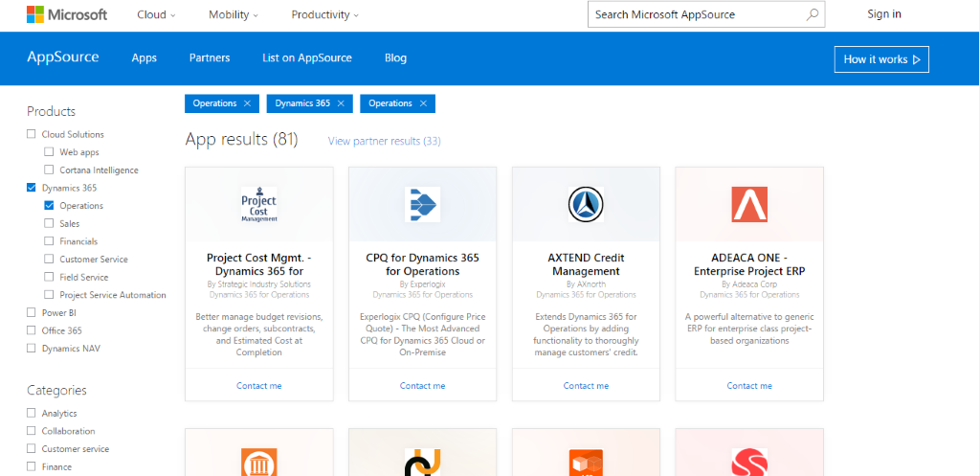Click the How it works button
Screen dimensions: 980x476
click(881, 59)
